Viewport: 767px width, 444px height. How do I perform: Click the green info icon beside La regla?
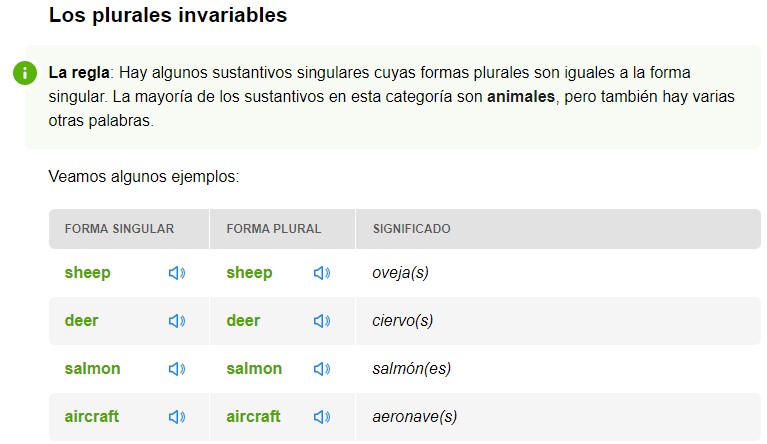[25, 73]
